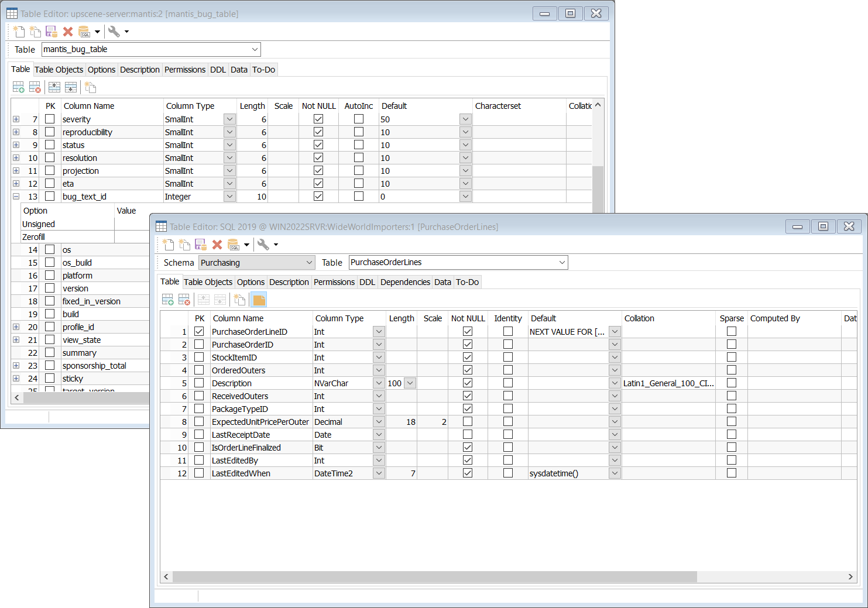Click the save table icon in PurchaseOrderLines editor

click(201, 245)
